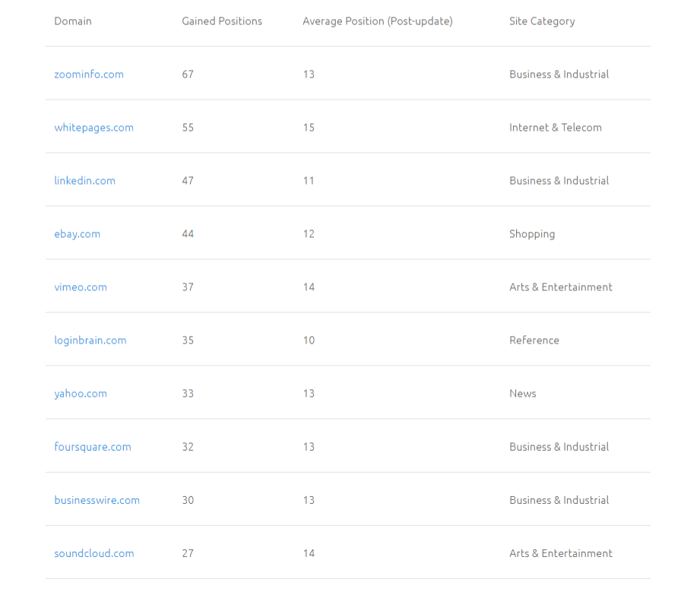
Task: Select the Shopping category for ebay.com
Action: [x=532, y=234]
